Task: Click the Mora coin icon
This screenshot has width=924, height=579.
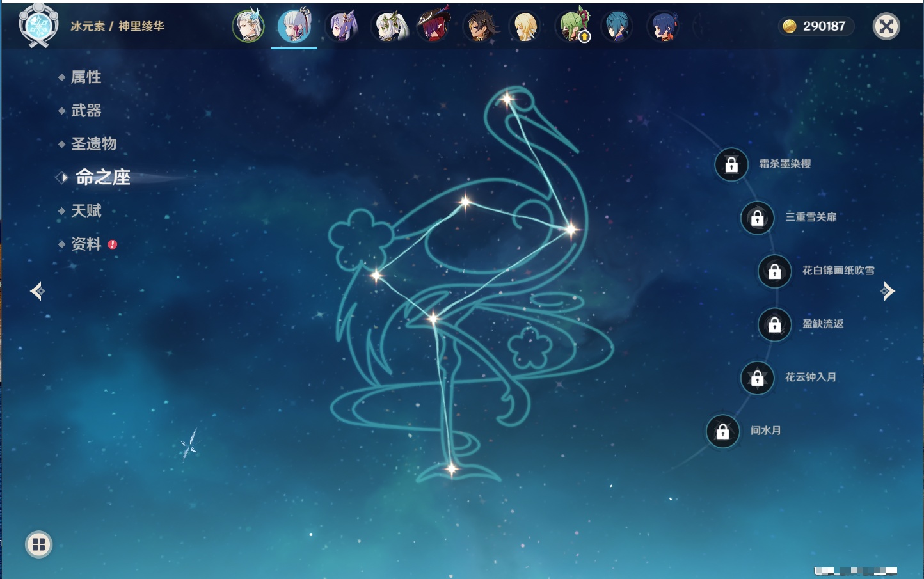Action: (x=790, y=26)
